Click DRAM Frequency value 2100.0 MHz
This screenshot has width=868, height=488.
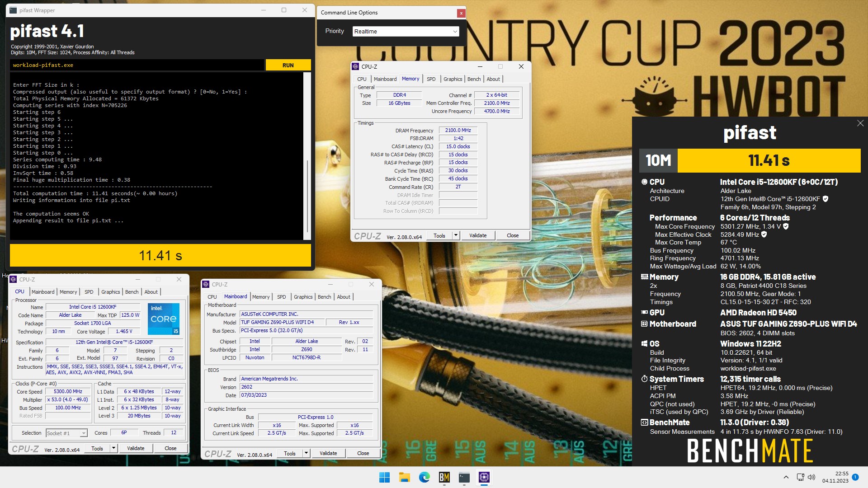(x=458, y=130)
